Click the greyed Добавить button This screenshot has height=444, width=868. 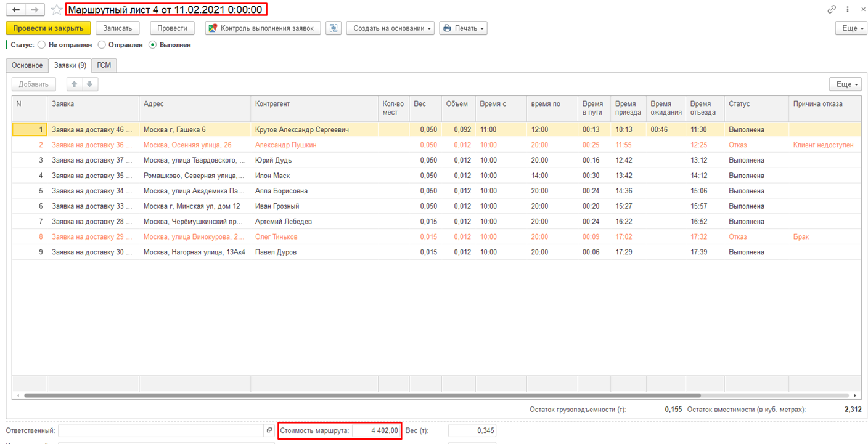(34, 84)
